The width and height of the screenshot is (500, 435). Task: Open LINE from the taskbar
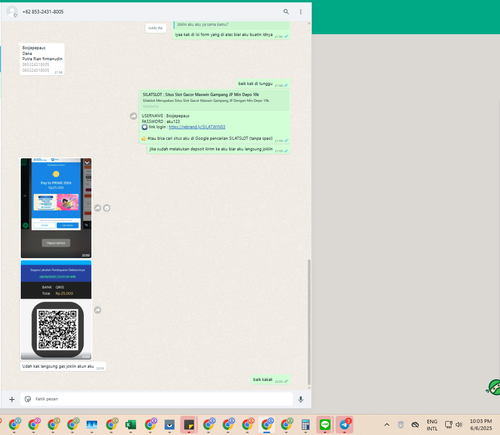(x=325, y=425)
